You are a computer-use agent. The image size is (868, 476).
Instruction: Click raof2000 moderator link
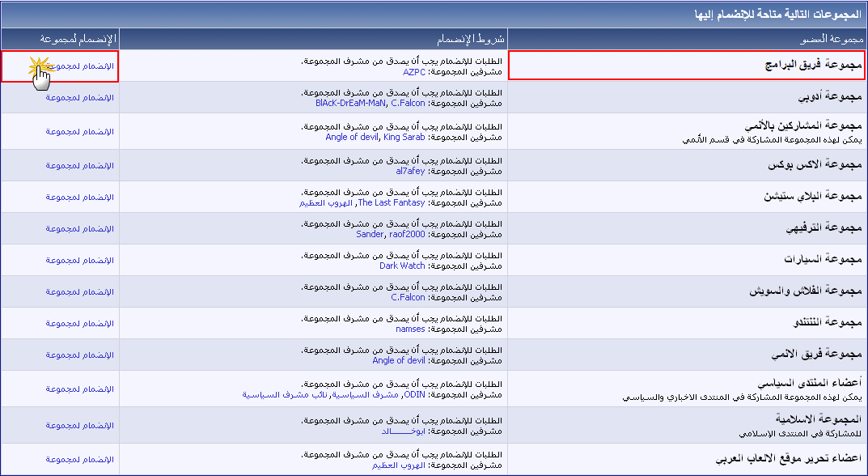[406, 235]
